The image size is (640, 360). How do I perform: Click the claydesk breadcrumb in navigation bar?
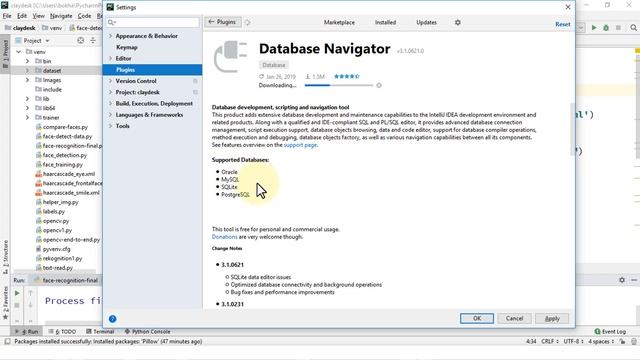coord(20,28)
